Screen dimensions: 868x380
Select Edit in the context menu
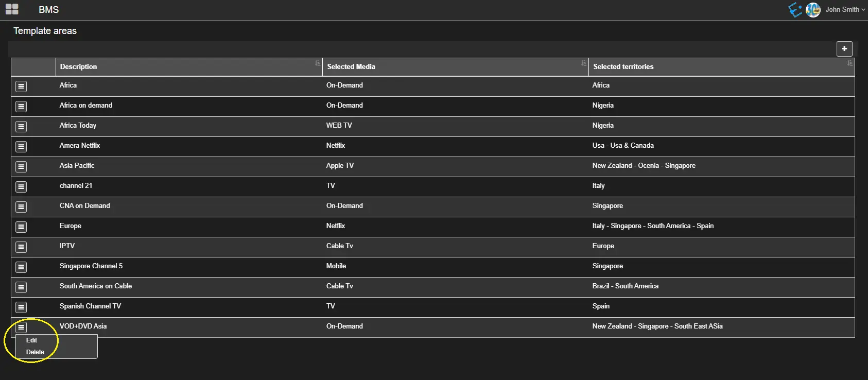[32, 340]
